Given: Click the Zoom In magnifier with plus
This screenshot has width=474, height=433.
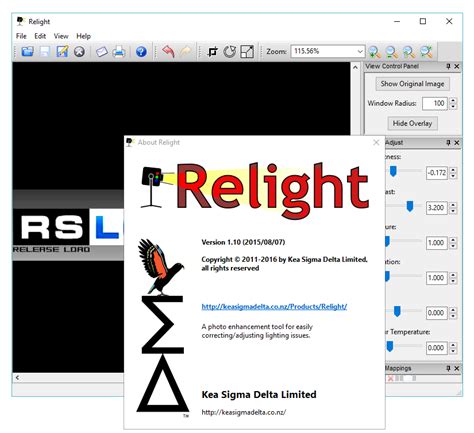Looking at the screenshot, I should pos(374,52).
